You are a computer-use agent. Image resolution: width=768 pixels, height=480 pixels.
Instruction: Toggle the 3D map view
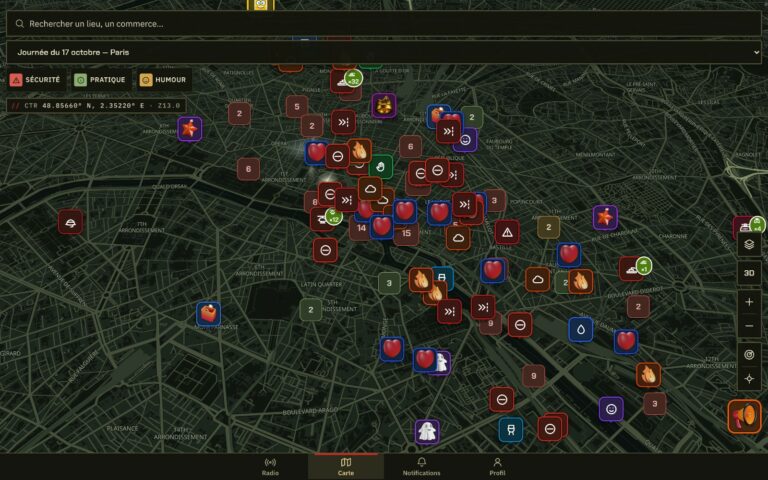(749, 273)
